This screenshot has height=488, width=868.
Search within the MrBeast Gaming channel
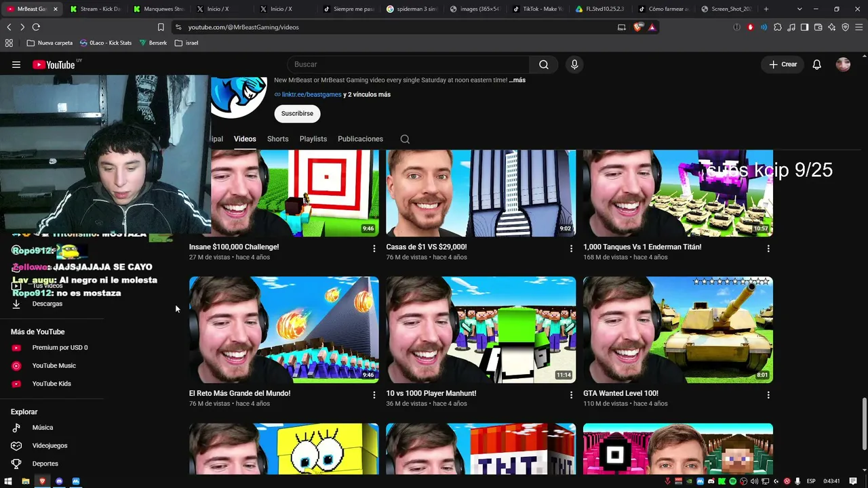click(x=405, y=139)
